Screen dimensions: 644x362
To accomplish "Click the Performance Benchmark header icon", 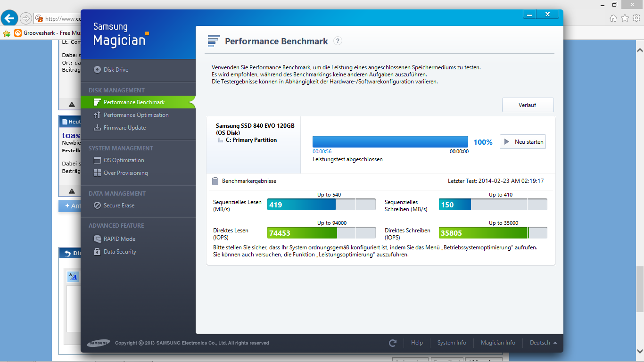I will tap(214, 41).
